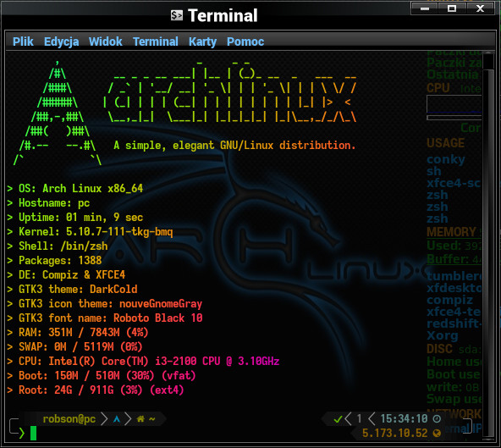The image size is (501, 448).
Task: Click the tagline 'A simple, elegant GNU/Linux distribution.'
Action: [x=234, y=146]
